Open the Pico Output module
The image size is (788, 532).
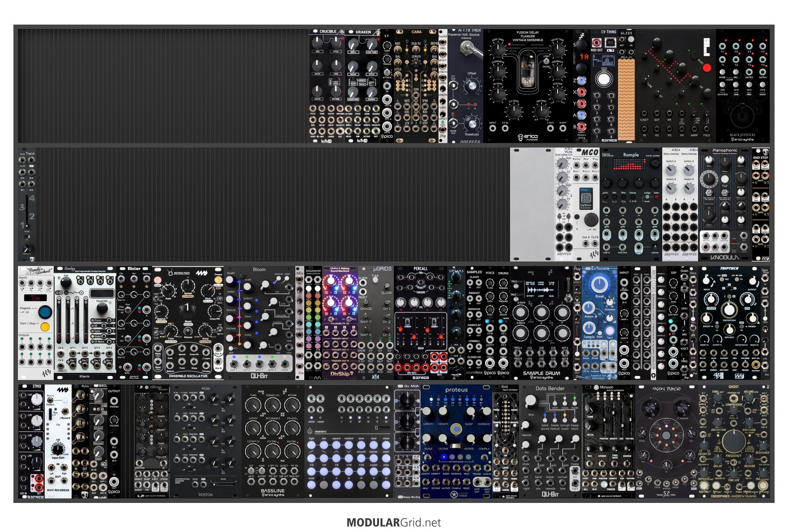pos(114,441)
